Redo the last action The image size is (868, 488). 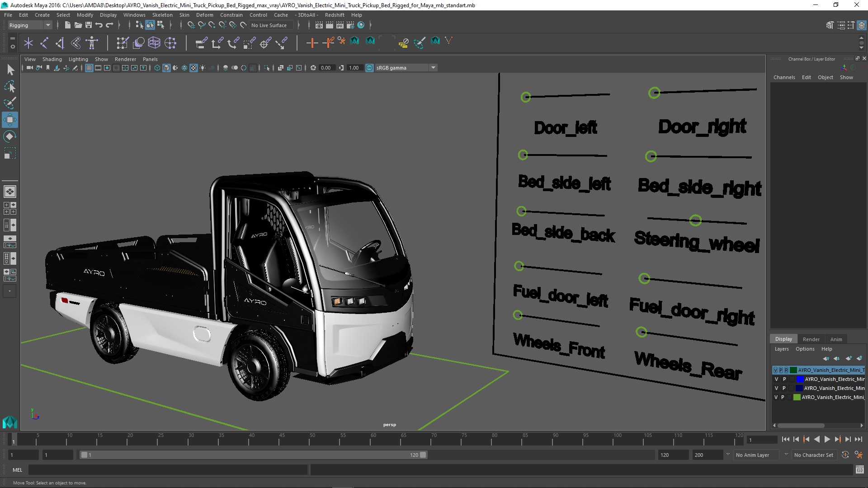pyautogui.click(x=109, y=25)
